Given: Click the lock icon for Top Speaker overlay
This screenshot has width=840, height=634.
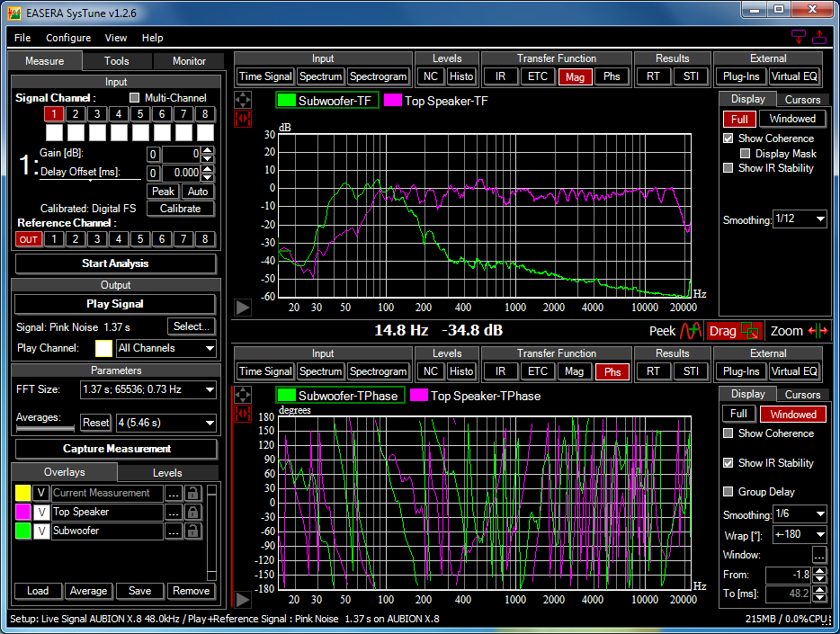Looking at the screenshot, I should pyautogui.click(x=192, y=513).
